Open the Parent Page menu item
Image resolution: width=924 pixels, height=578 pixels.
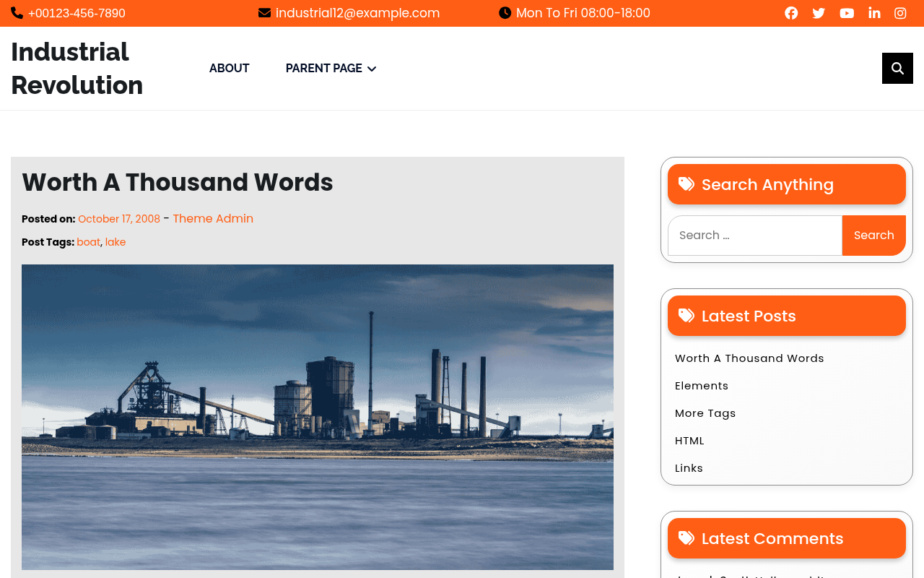324,68
